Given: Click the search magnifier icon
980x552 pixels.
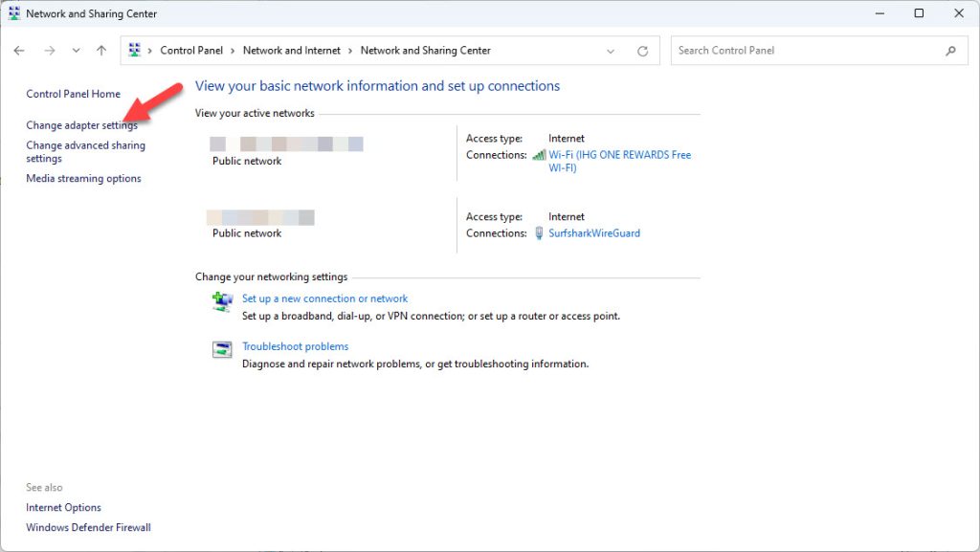Looking at the screenshot, I should 950,50.
